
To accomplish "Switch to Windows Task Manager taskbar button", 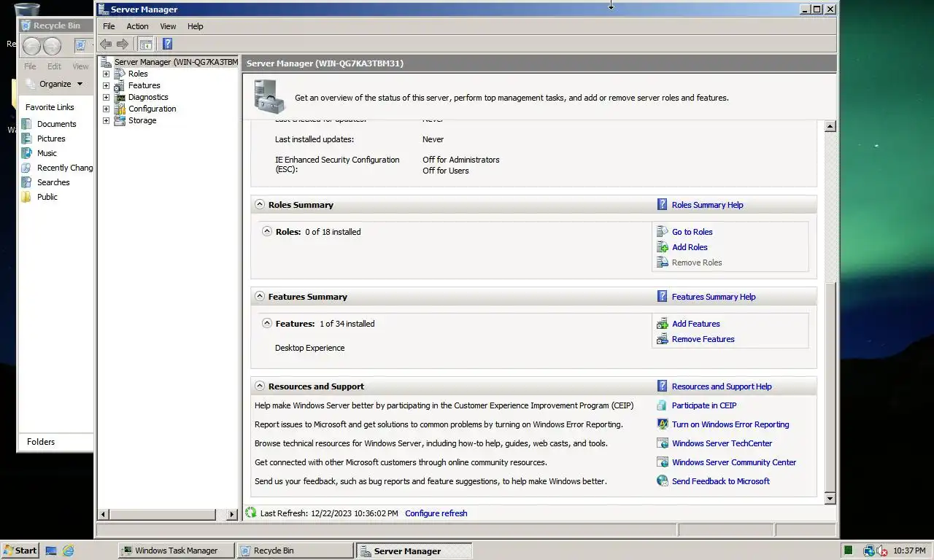I will click(x=177, y=551).
